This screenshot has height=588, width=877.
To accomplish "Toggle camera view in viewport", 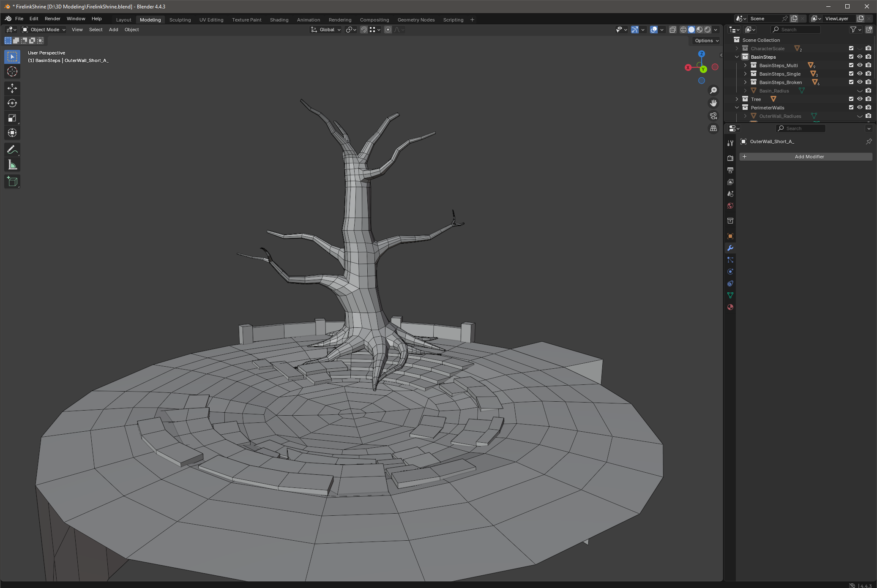I will click(713, 116).
